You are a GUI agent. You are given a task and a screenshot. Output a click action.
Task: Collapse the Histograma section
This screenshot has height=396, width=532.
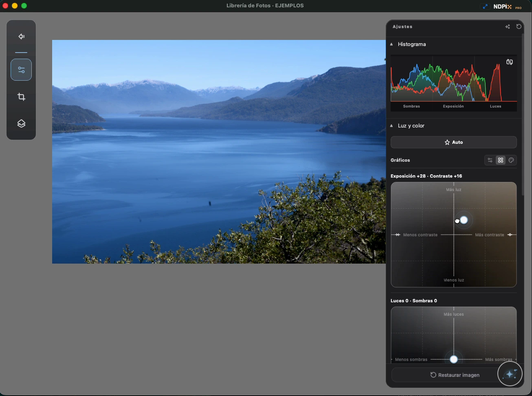(x=391, y=44)
